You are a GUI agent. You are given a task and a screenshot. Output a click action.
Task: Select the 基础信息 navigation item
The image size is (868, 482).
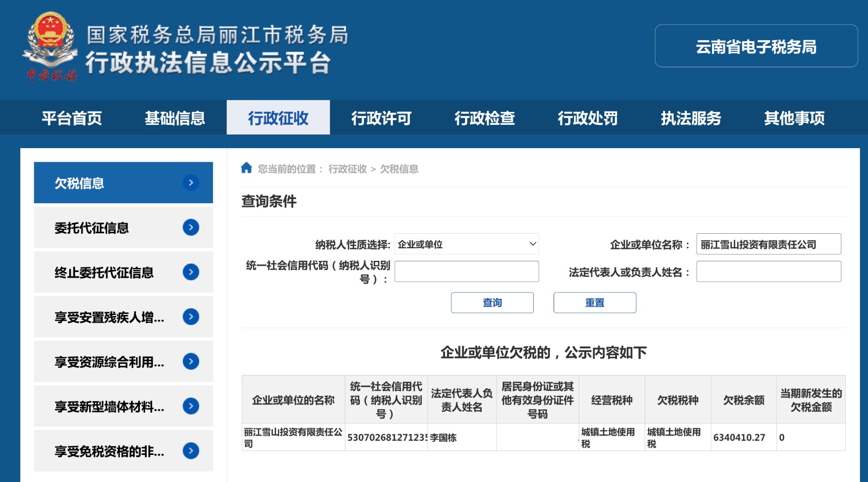(x=175, y=118)
